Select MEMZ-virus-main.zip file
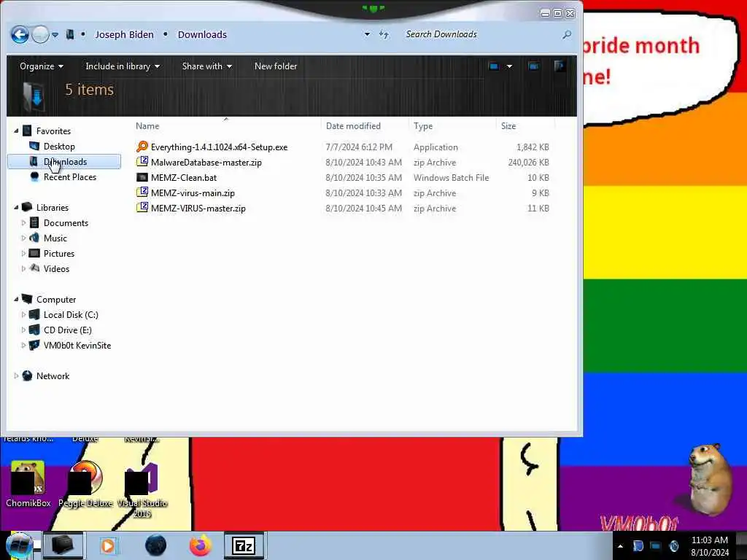The height and width of the screenshot is (560, 747). pyautogui.click(x=193, y=192)
